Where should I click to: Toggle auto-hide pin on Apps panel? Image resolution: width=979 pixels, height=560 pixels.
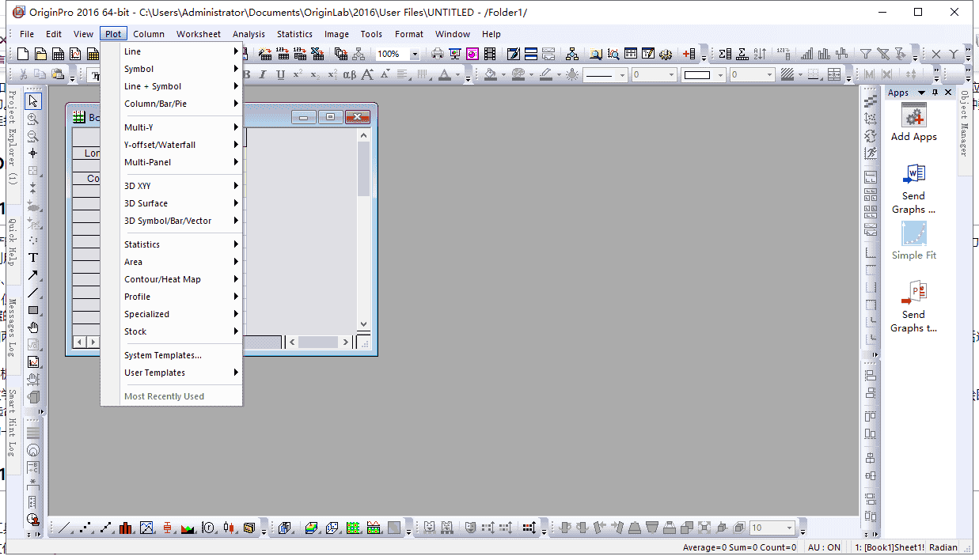click(935, 93)
